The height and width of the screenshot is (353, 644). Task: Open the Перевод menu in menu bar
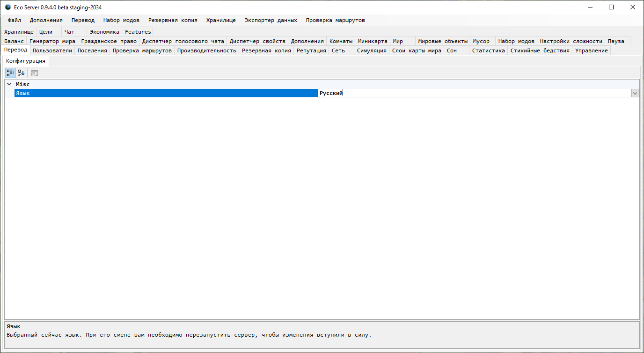pos(83,20)
